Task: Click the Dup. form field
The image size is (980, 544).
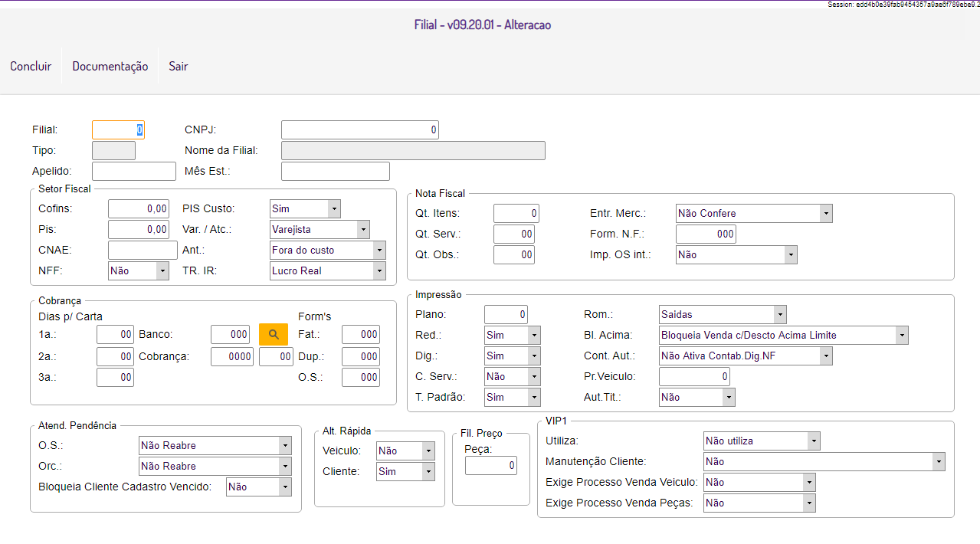Action: pos(361,356)
